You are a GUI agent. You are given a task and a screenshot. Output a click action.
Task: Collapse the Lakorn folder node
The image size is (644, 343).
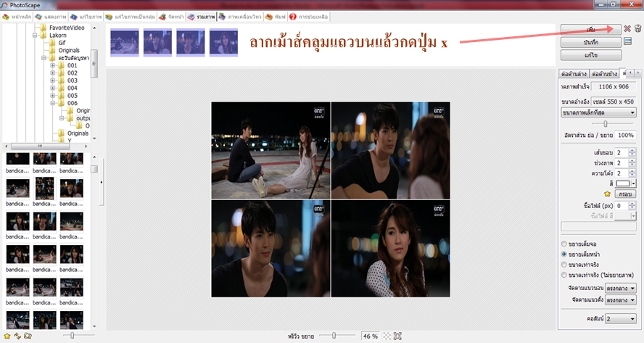[x=35, y=36]
